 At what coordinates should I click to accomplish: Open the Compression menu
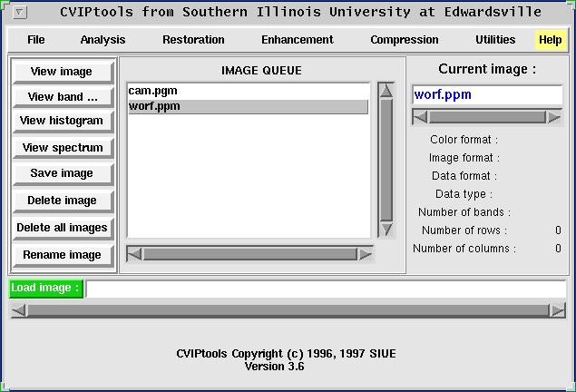(x=404, y=40)
